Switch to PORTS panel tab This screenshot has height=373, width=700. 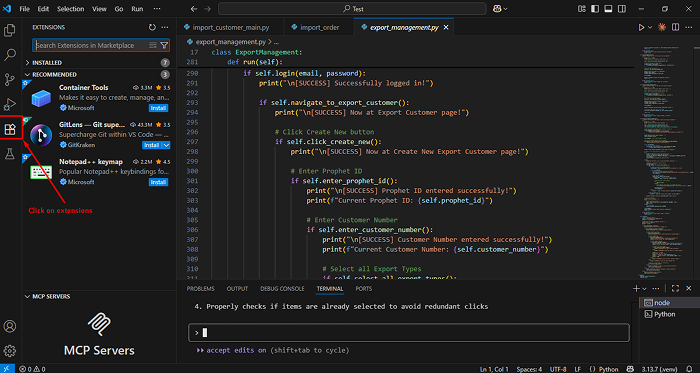point(363,289)
